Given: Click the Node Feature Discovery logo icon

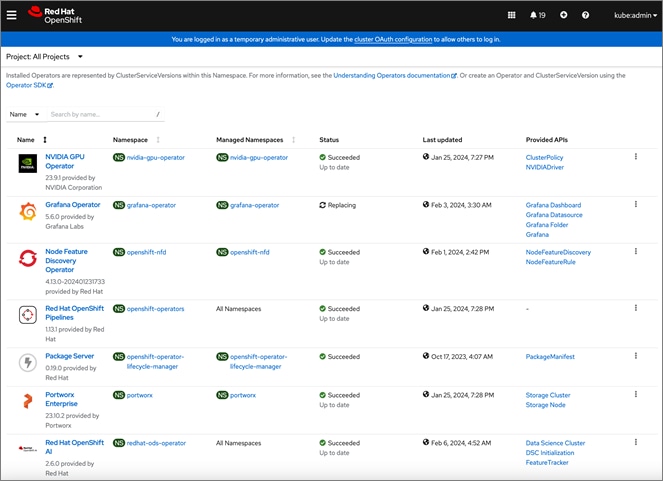Looking at the screenshot, I should [x=28, y=258].
